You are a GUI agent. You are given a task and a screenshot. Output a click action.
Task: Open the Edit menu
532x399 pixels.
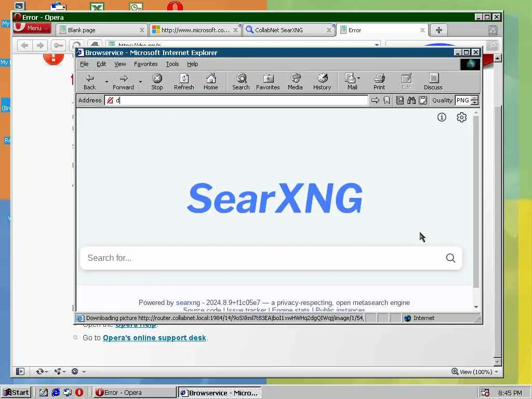(101, 64)
